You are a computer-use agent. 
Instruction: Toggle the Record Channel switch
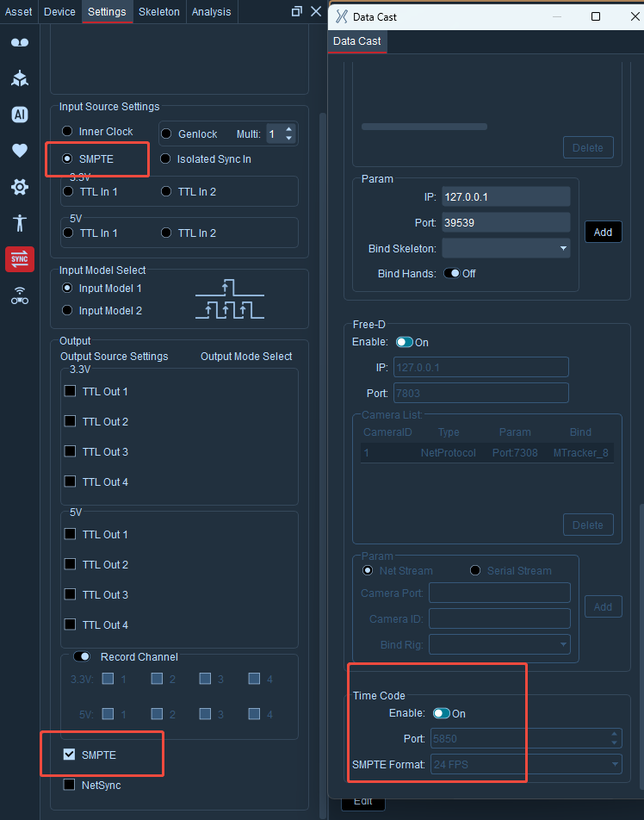(x=82, y=656)
